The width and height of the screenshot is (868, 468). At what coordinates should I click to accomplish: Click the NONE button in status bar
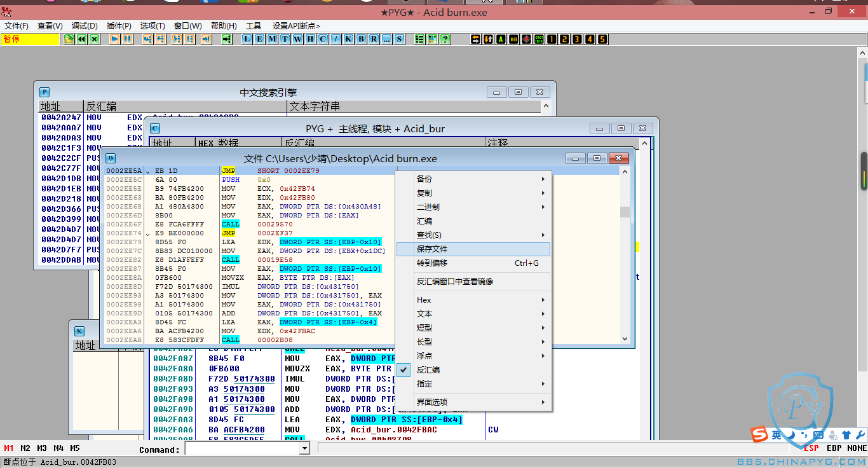click(857, 448)
